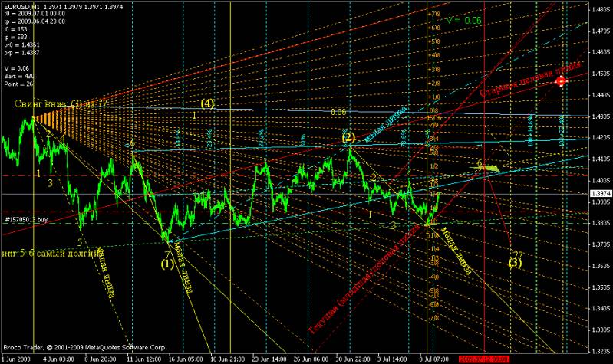The image size is (613, 364).
Task: Click the 1.4135 price axis label
Action: [601, 159]
